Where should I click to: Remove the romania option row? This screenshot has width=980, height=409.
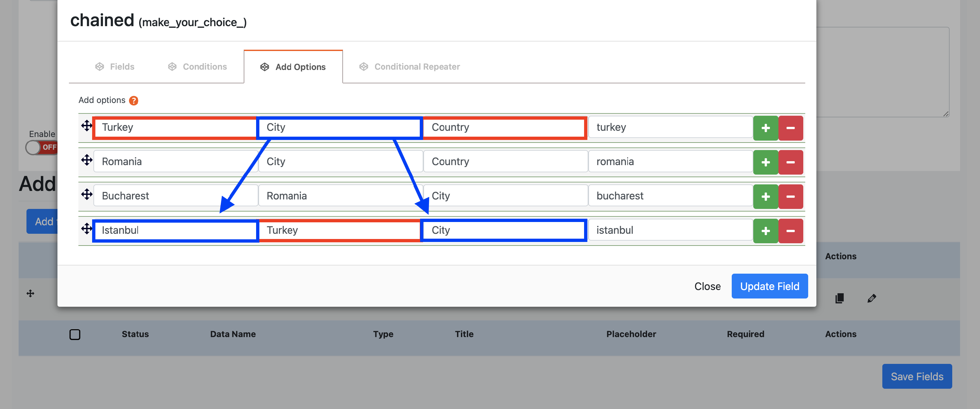tap(790, 162)
